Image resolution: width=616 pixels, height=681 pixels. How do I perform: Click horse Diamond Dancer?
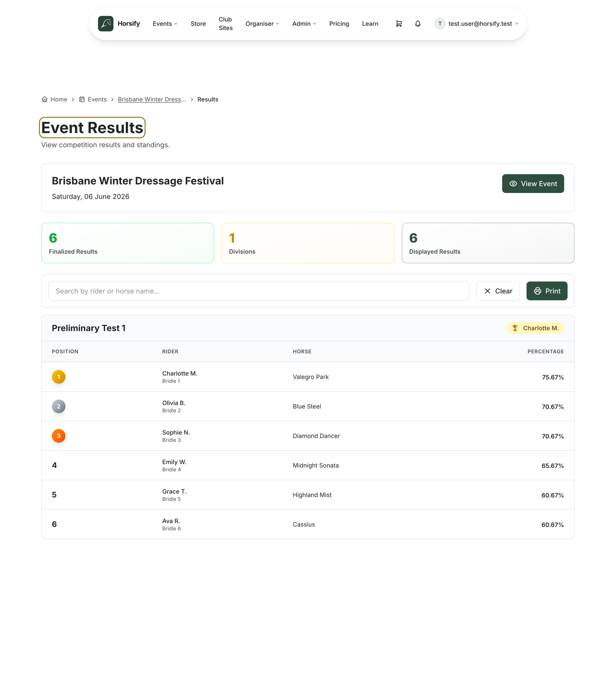tap(316, 436)
